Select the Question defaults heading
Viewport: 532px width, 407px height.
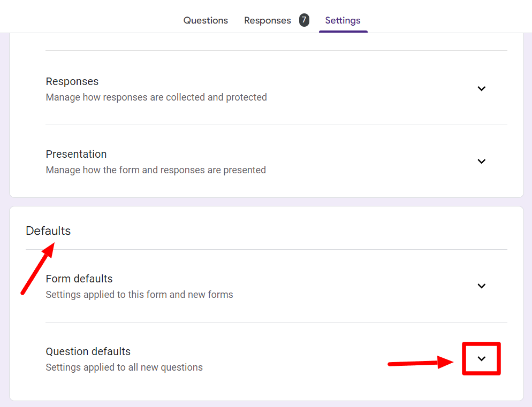click(88, 351)
